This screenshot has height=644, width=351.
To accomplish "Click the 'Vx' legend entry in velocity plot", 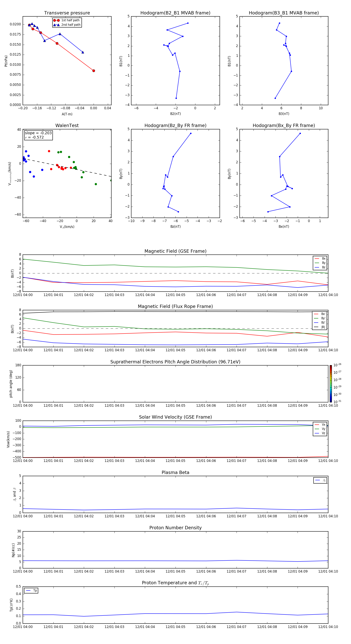I will pos(320,424).
